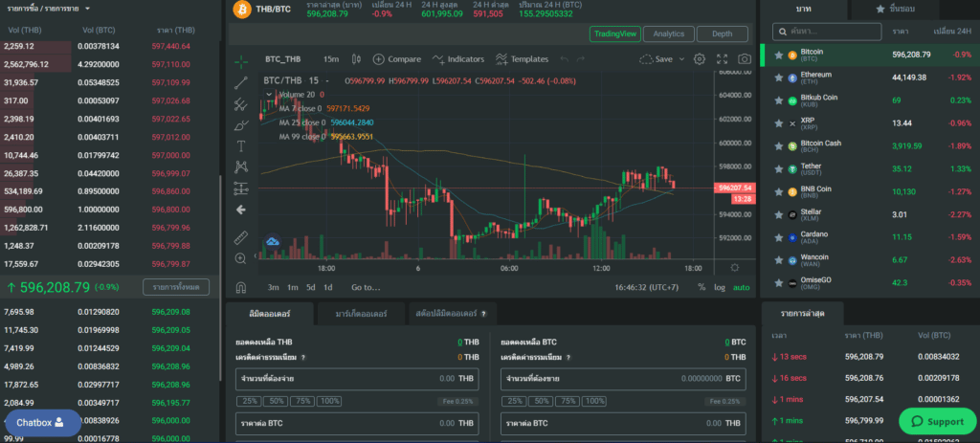This screenshot has width=980, height=443.
Task: Click the back arrow in drawing toolbar
Action: [x=240, y=210]
